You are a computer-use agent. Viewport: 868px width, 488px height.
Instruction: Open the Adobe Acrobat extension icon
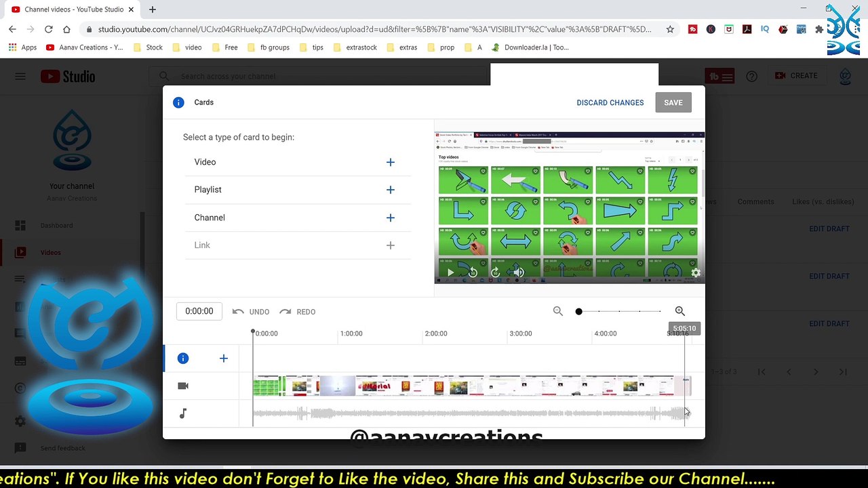coord(747,29)
